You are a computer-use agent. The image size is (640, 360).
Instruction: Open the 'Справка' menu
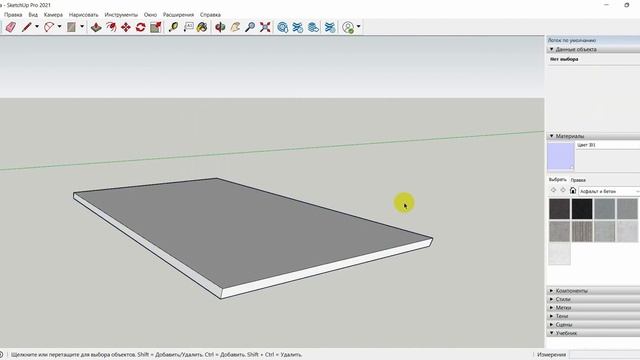coord(210,15)
